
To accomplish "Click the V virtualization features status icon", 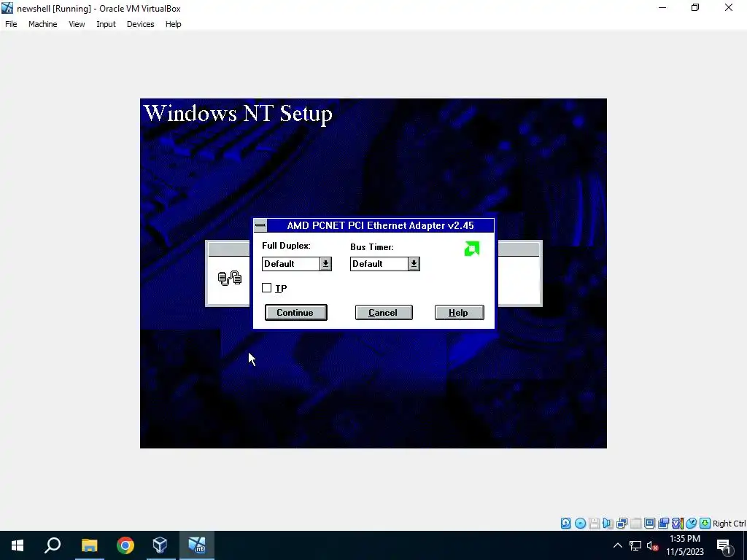I will click(678, 524).
